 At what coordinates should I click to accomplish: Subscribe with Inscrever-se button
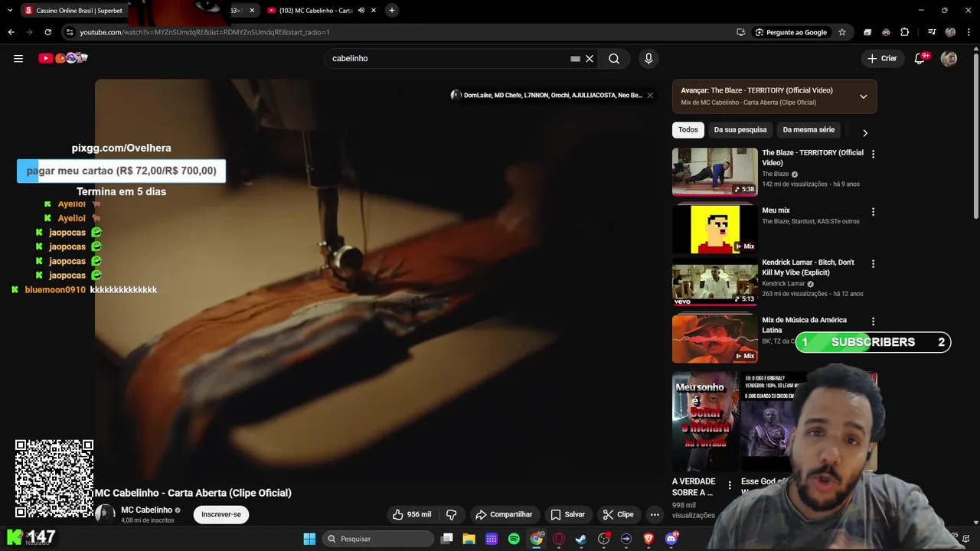[x=221, y=514]
